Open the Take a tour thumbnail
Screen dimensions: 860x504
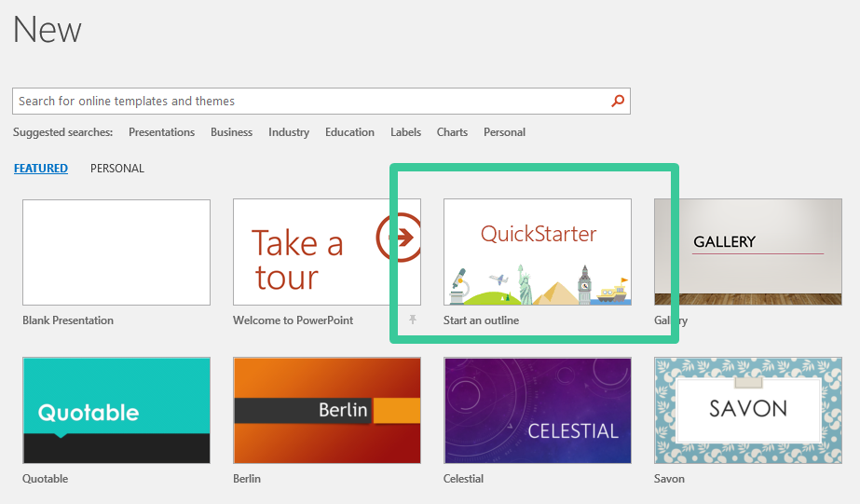tap(327, 252)
